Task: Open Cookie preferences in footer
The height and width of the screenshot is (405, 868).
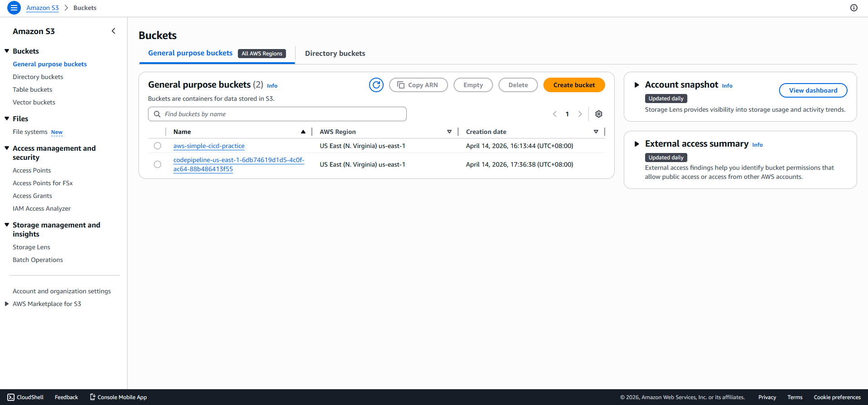Action: (x=837, y=397)
